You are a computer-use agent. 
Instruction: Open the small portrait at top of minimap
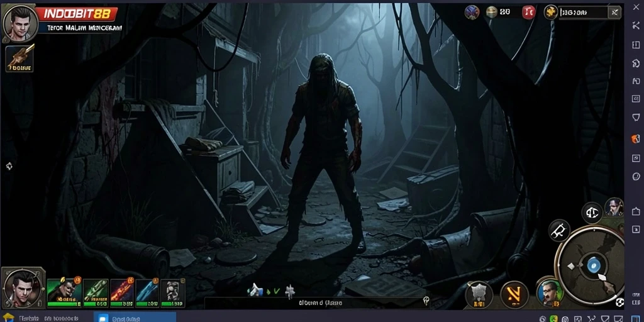click(x=614, y=207)
